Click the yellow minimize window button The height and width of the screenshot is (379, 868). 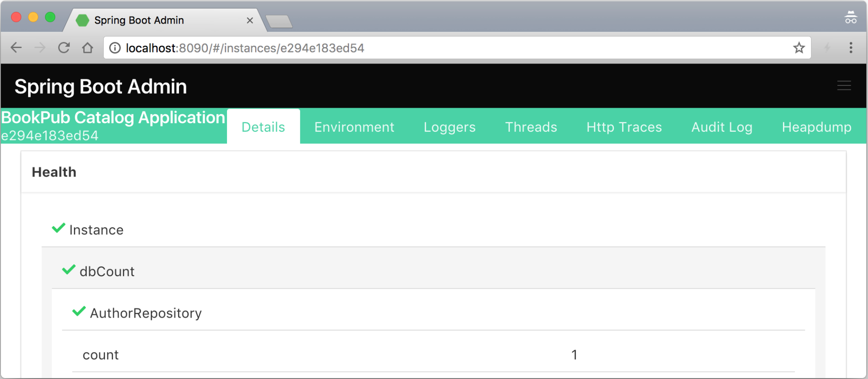click(x=33, y=17)
